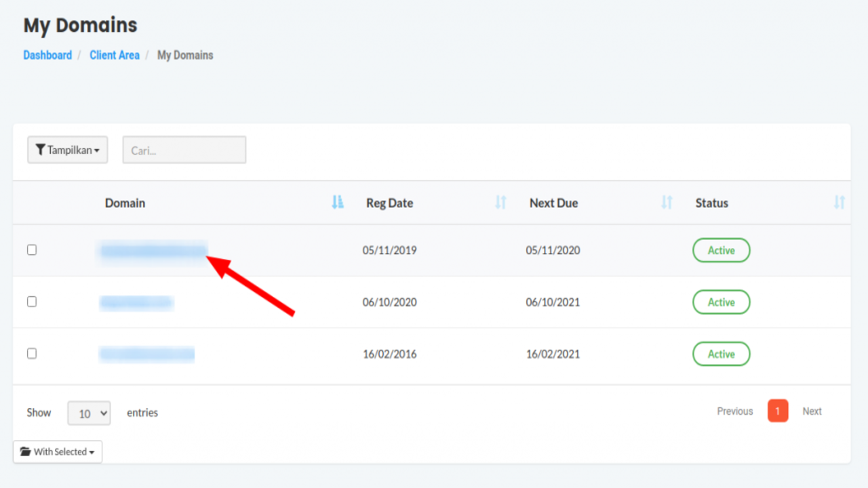Click the Next pagination button
Screen dimensions: 868x488
[812, 411]
